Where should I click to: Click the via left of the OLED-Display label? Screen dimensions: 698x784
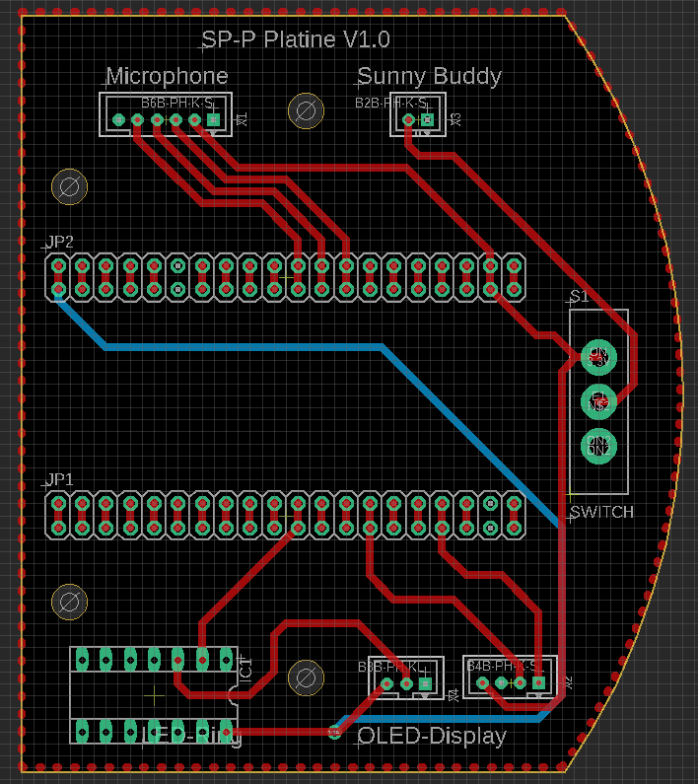coord(335,732)
